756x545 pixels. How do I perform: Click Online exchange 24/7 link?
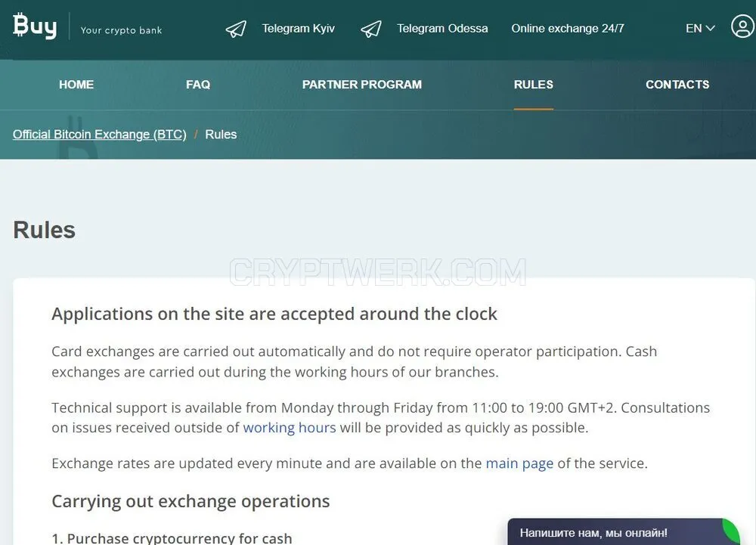[x=568, y=29]
